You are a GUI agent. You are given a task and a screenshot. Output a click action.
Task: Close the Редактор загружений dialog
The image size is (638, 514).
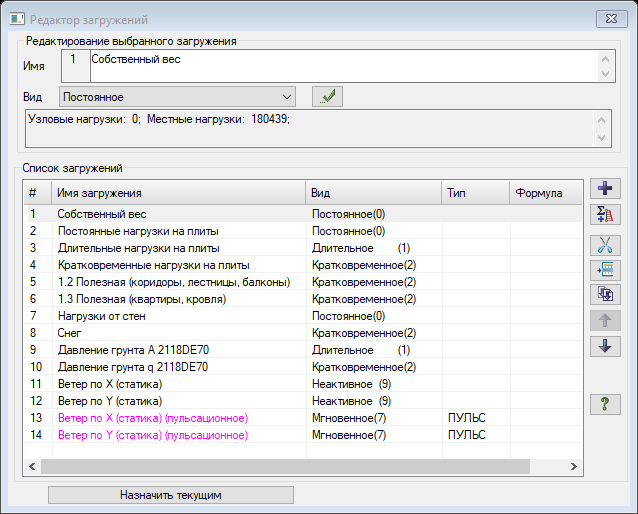[x=612, y=19]
